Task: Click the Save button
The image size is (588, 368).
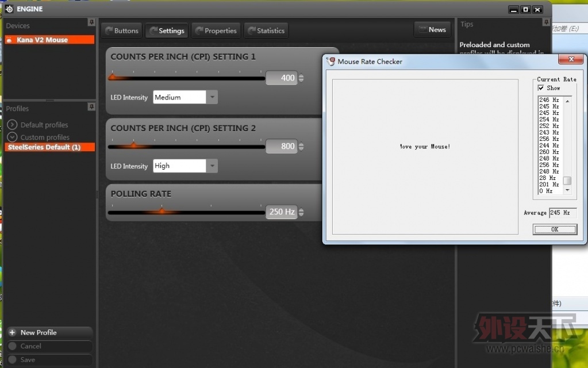Action: tap(49, 359)
